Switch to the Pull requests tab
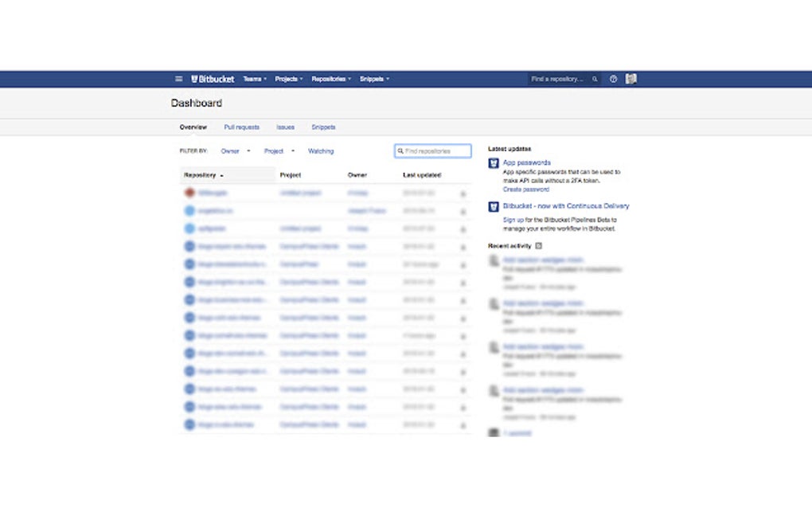 pos(241,127)
